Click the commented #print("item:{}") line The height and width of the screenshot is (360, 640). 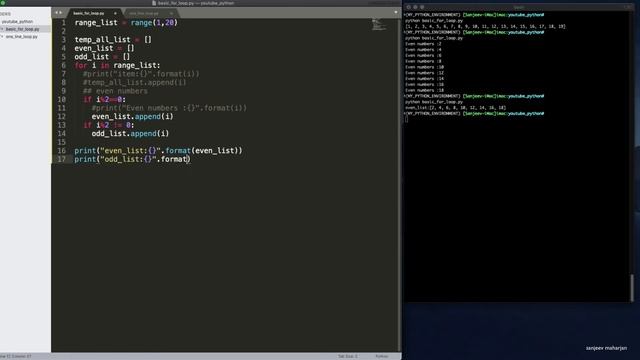(x=141, y=74)
